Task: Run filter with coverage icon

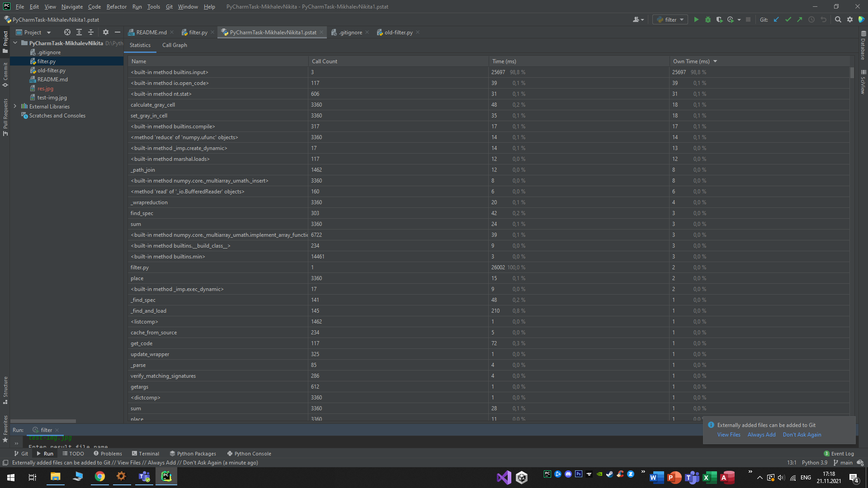Action: pos(719,19)
